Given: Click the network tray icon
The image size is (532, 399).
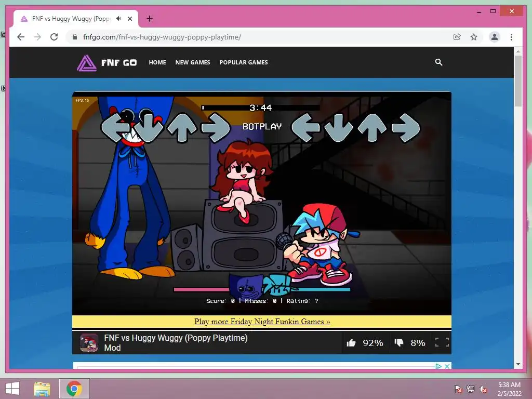Looking at the screenshot, I should tap(471, 389).
